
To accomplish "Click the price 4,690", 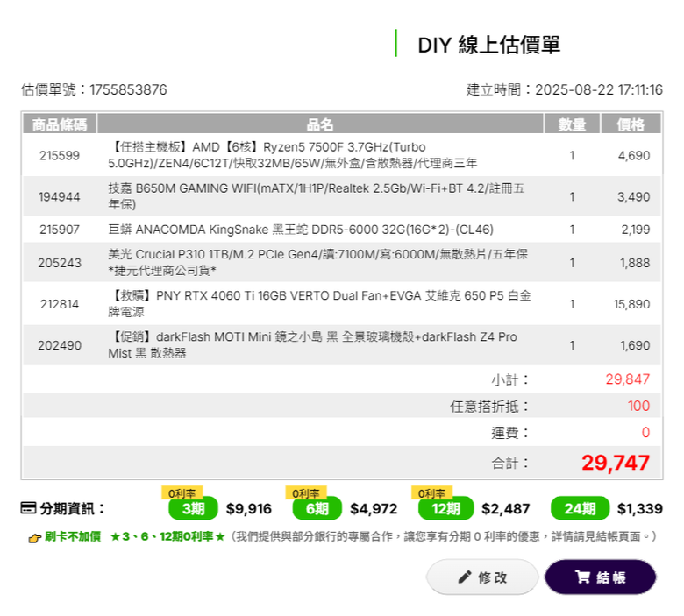I will click(634, 155).
